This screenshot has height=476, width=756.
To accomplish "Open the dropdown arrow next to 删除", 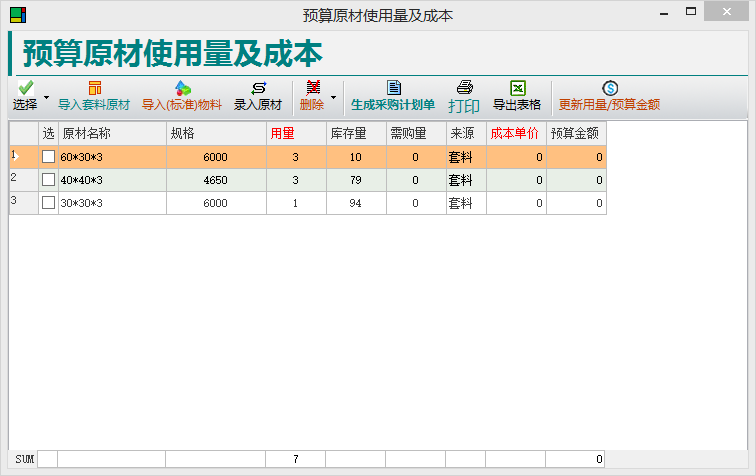I will pos(333,97).
